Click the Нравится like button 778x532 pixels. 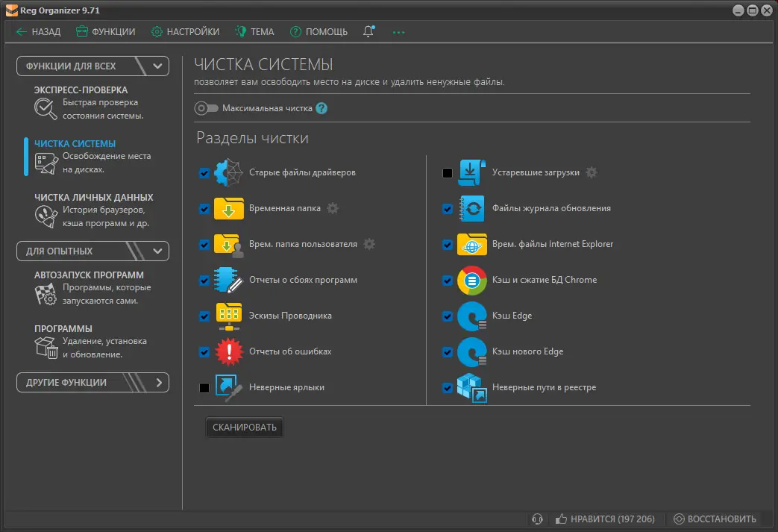tap(606, 519)
